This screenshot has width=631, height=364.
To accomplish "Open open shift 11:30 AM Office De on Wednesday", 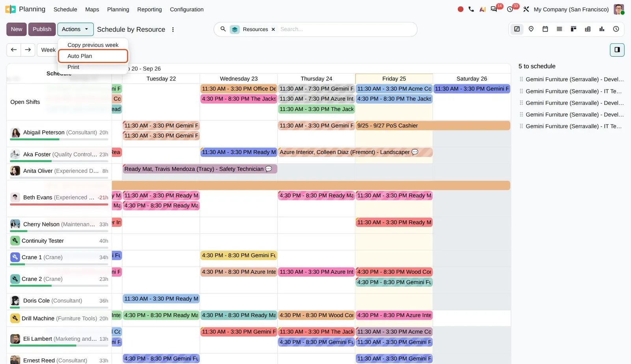I will click(239, 89).
